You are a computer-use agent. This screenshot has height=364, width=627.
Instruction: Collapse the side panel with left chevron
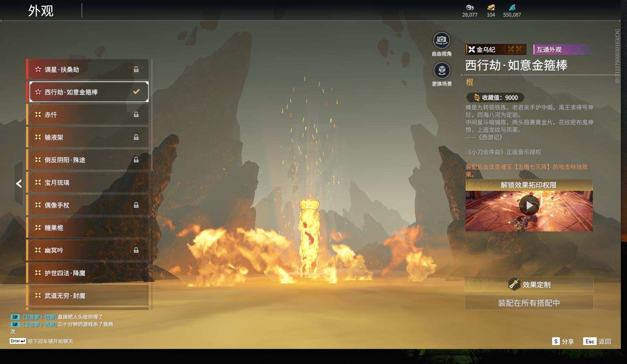(19, 184)
